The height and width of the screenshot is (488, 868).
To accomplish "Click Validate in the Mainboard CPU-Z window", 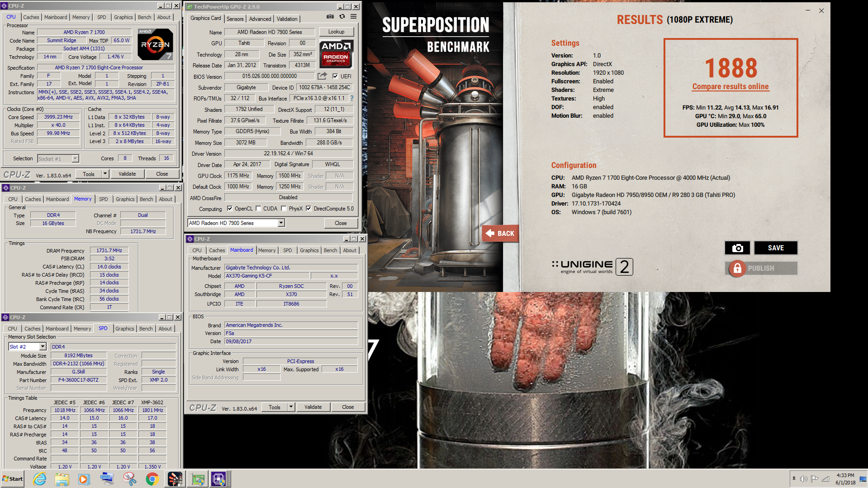I will click(313, 407).
